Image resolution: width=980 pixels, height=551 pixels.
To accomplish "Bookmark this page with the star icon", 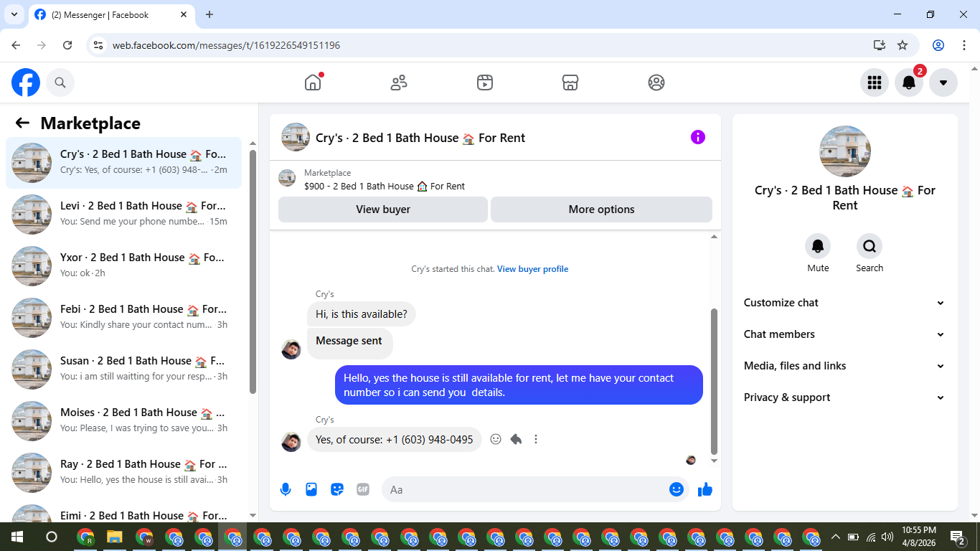I will 903,45.
